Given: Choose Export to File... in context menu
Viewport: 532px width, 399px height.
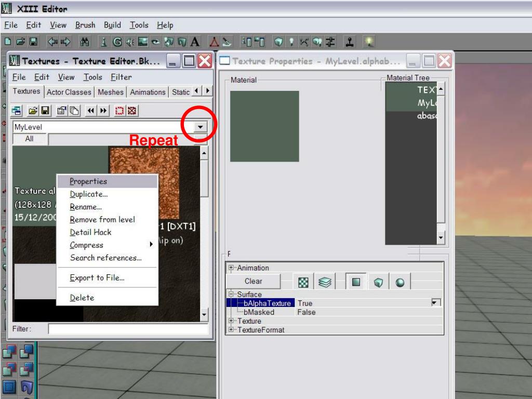Looking at the screenshot, I should click(107, 278).
